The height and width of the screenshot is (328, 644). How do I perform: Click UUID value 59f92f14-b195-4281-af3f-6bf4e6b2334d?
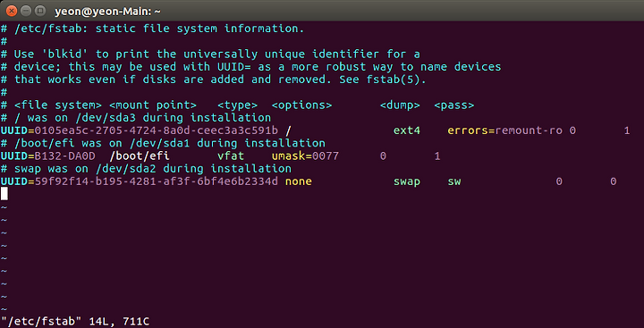coord(156,181)
